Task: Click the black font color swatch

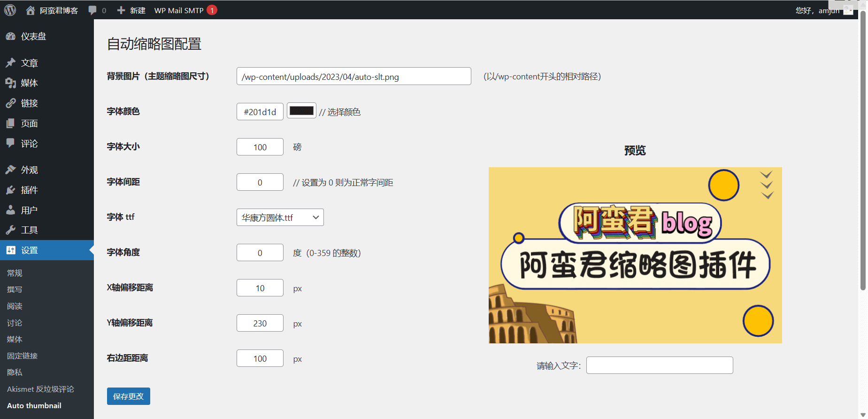Action: pos(301,111)
